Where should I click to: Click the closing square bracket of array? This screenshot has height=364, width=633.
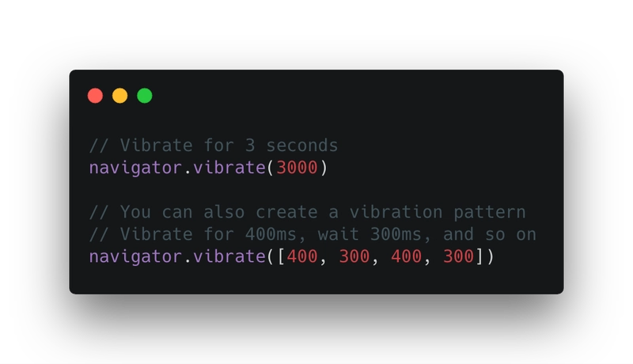point(479,256)
